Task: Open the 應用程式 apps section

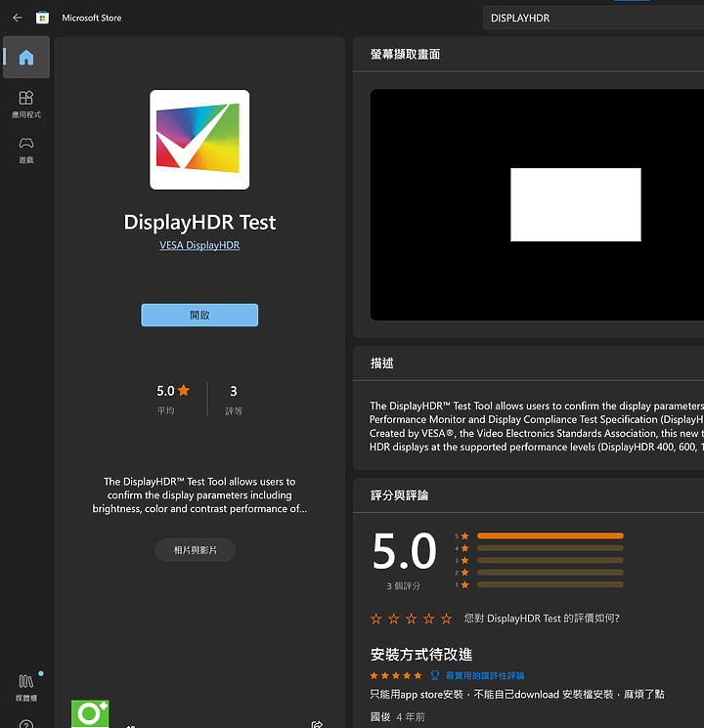Action: coord(26,105)
